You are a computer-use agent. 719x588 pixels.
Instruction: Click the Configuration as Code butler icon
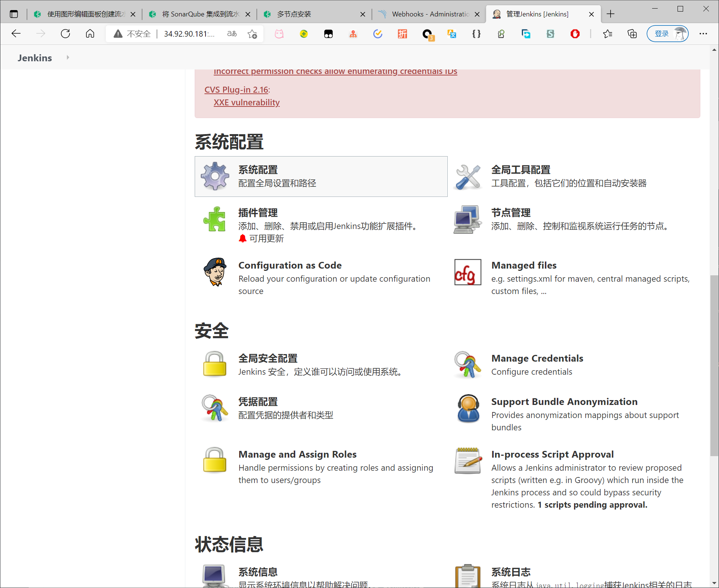click(215, 272)
